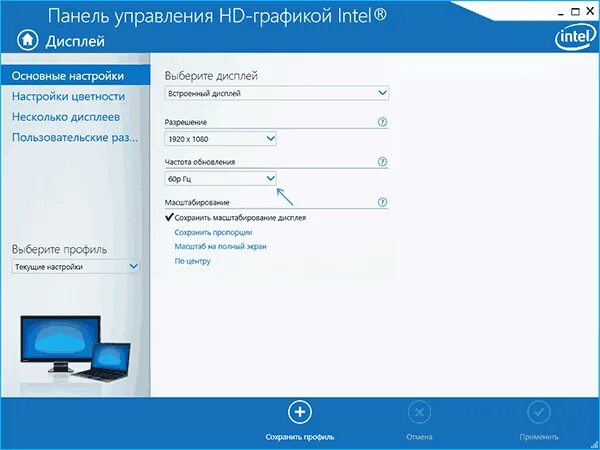Image resolution: width=600 pixels, height=450 pixels.
Task: Select Масштаб на полный экран option
Action: (220, 246)
